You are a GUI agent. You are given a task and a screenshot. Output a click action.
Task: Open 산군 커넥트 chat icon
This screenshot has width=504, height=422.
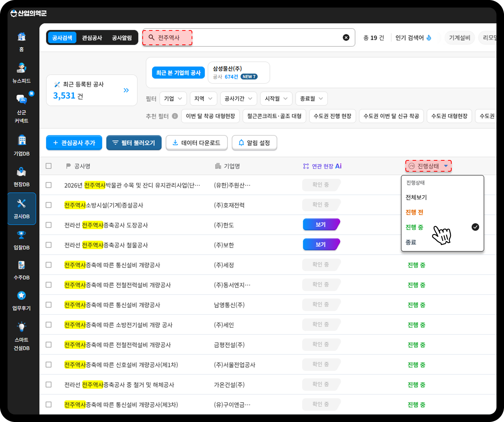pos(21,99)
